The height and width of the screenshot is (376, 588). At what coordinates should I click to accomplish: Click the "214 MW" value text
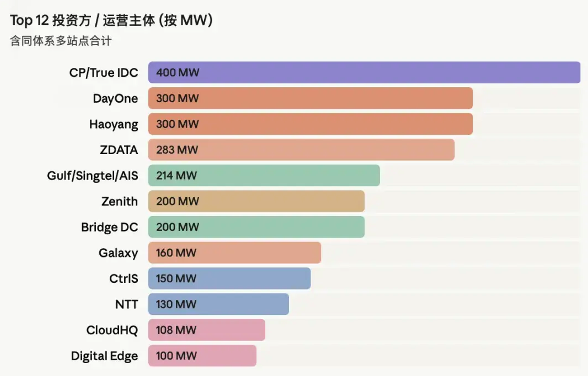coord(176,176)
